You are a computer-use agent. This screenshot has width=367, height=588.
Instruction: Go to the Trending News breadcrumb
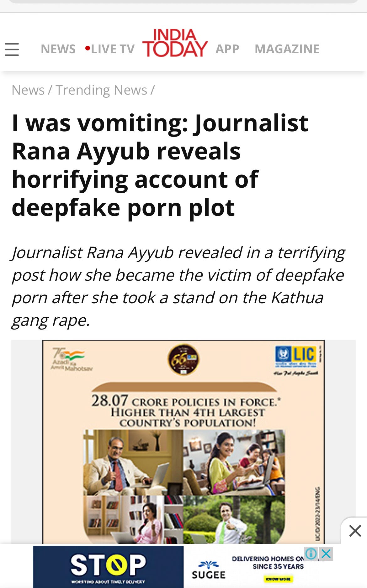[x=101, y=90]
